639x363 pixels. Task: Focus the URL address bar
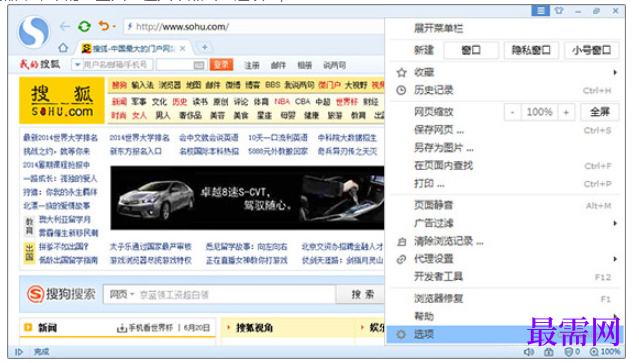(x=254, y=27)
